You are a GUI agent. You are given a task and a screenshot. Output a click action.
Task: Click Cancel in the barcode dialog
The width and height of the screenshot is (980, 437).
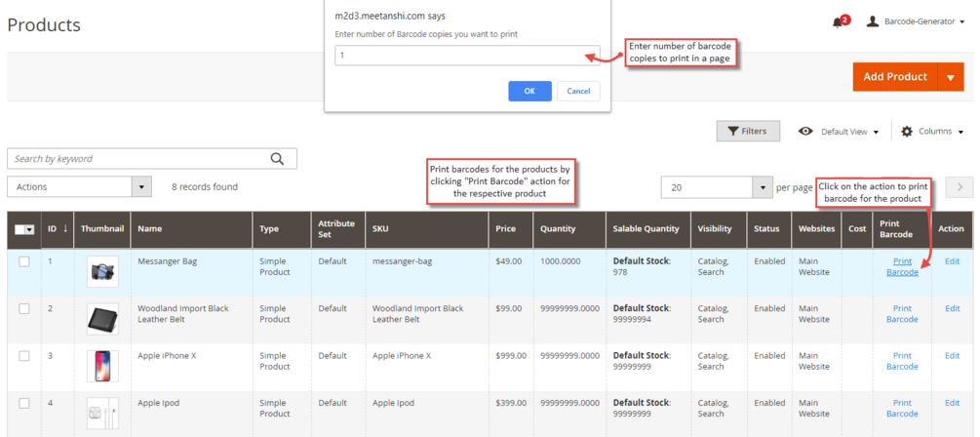click(x=579, y=92)
